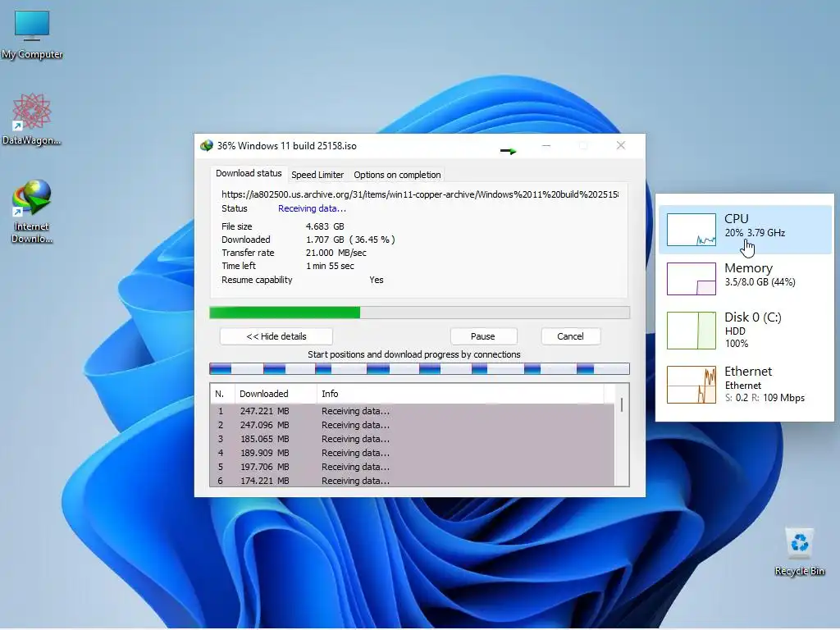Click the Resume capability Yes value
The width and height of the screenshot is (840, 630).
(376, 281)
